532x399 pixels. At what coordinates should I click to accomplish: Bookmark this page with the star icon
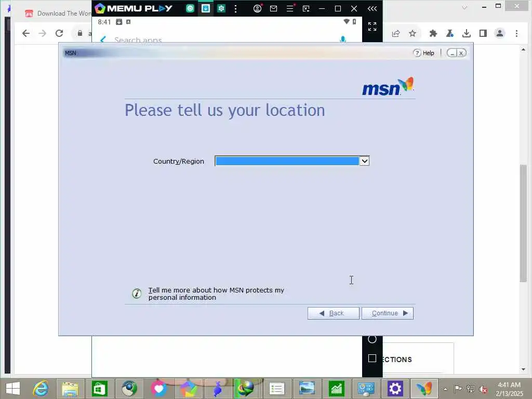[x=412, y=33]
